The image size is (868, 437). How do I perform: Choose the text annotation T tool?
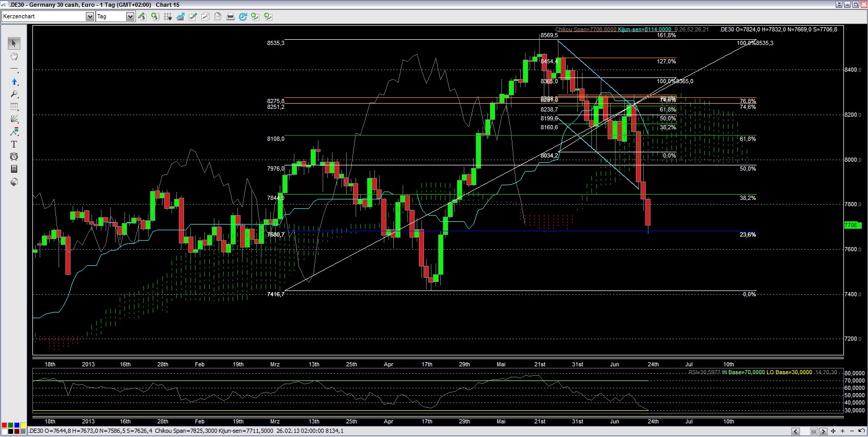tap(14, 144)
